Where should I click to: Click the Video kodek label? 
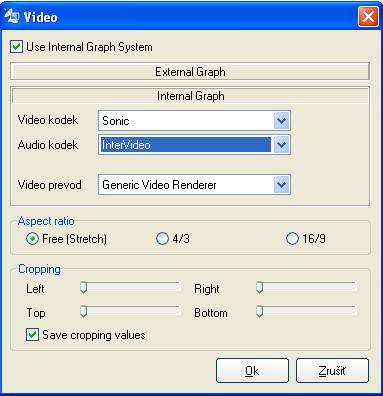click(48, 120)
